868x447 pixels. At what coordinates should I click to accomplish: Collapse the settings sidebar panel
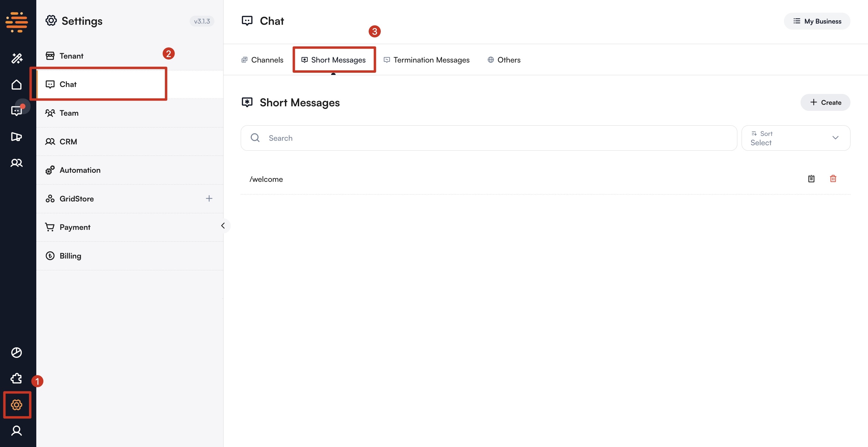tap(223, 226)
